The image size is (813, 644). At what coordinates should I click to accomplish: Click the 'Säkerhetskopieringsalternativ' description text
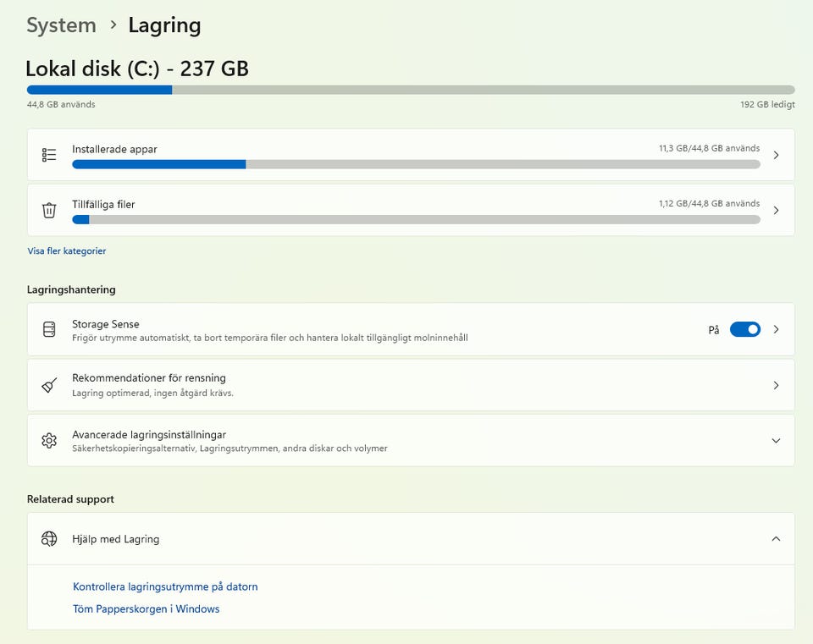coord(230,449)
